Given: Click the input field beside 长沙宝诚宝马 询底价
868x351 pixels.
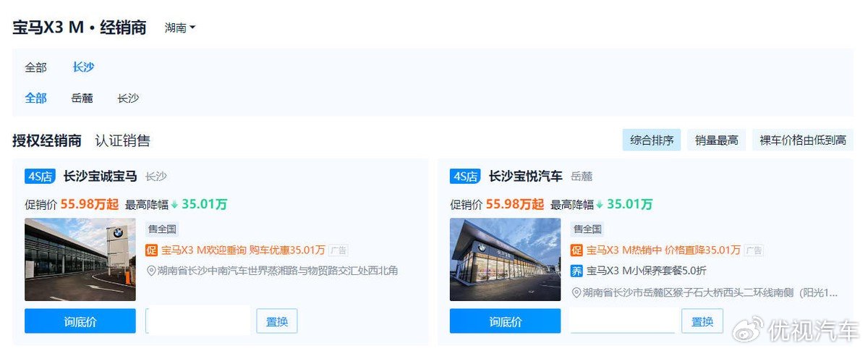Looking at the screenshot, I should pyautogui.click(x=198, y=321).
